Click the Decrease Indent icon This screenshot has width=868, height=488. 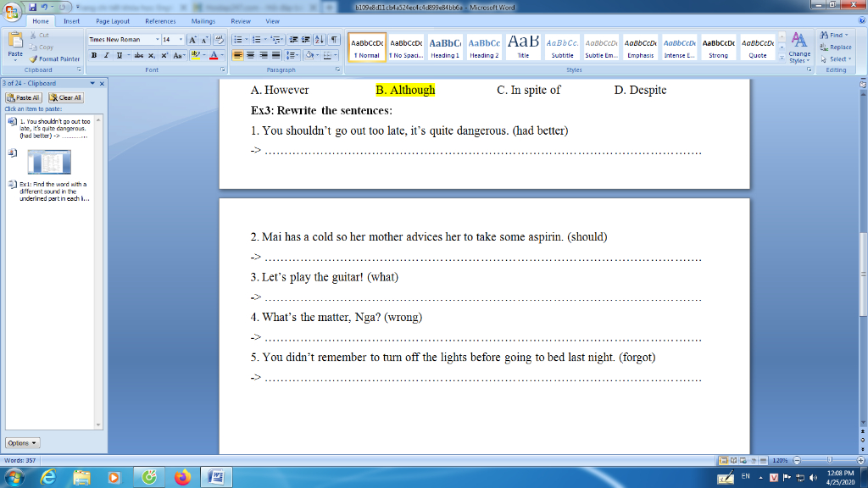coord(293,40)
